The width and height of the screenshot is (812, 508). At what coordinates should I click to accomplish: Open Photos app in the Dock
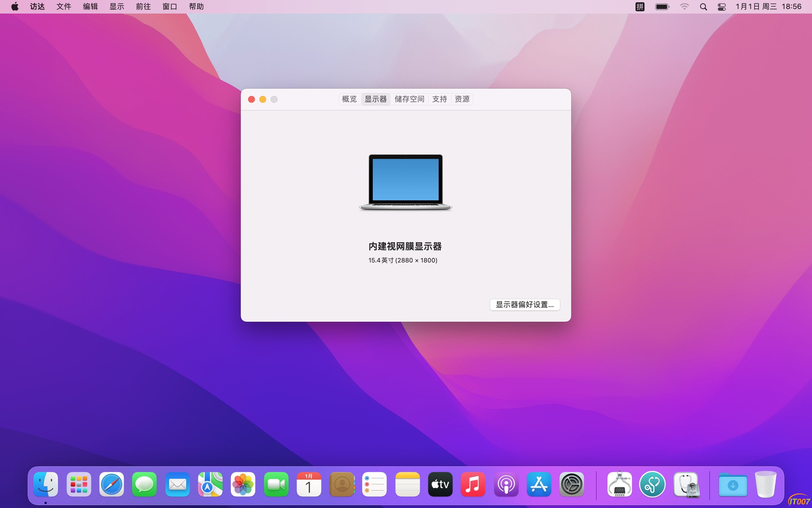pyautogui.click(x=243, y=484)
